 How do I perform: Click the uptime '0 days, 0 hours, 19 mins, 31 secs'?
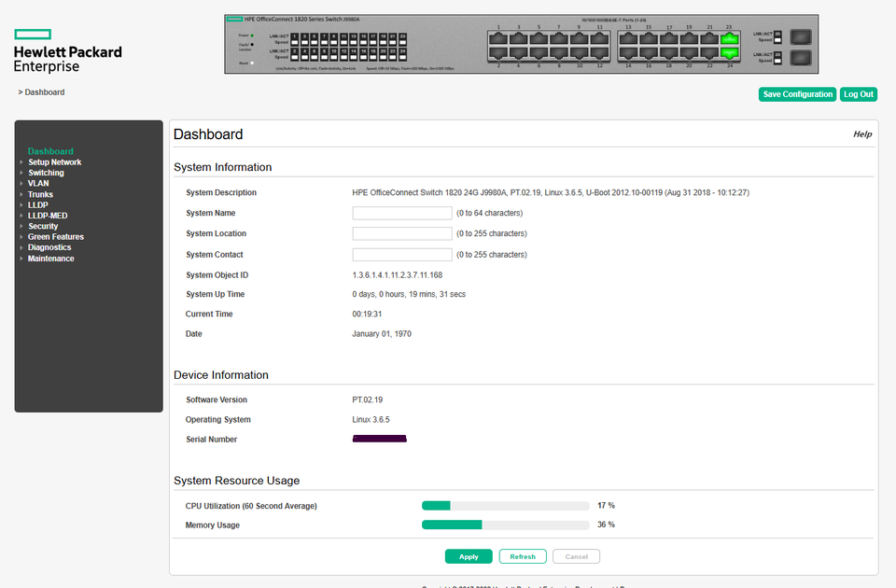click(409, 294)
